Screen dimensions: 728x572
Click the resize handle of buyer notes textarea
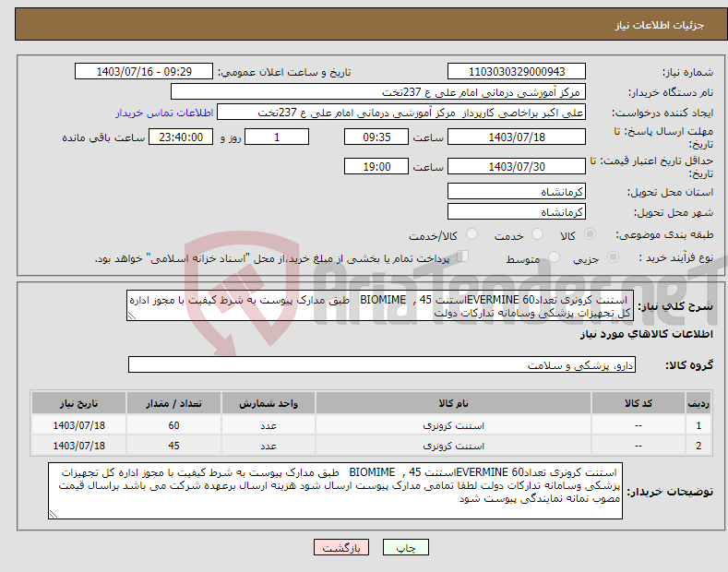pos(53,514)
